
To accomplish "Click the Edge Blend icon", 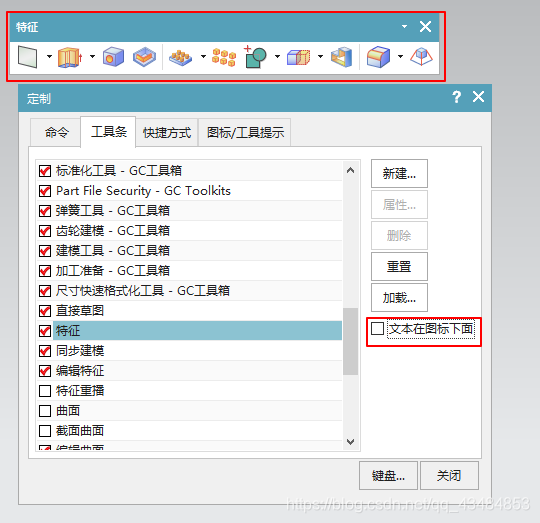I will point(378,57).
